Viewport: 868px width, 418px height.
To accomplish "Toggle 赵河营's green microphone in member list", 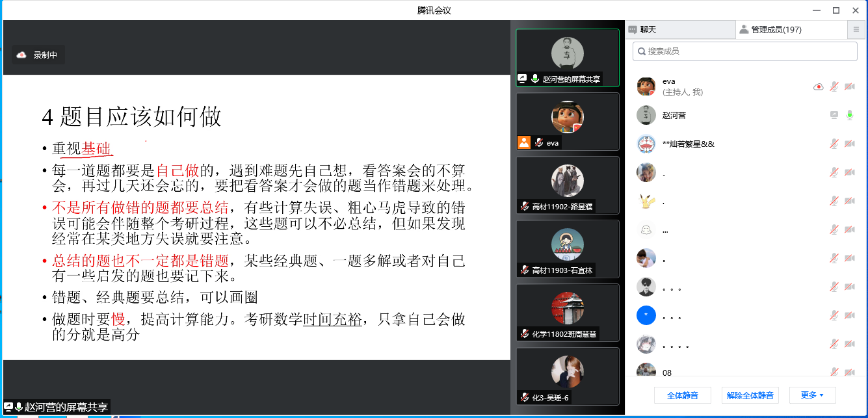I will click(849, 115).
